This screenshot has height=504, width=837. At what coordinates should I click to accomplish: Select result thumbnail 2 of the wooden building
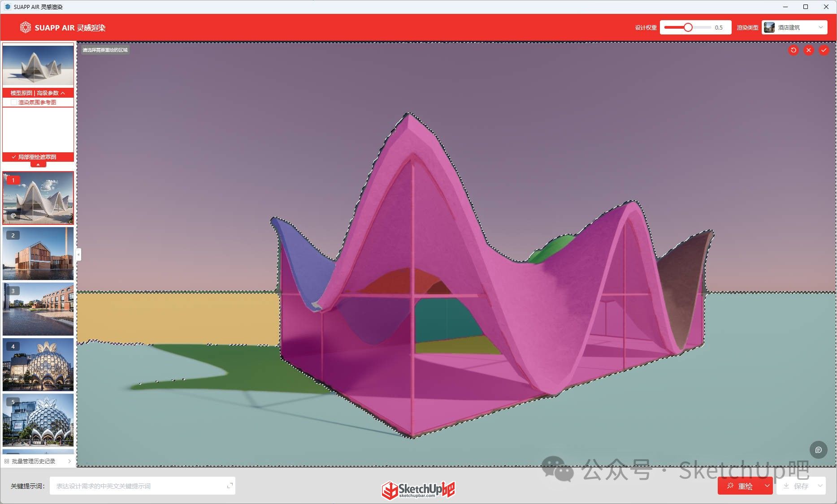[38, 253]
